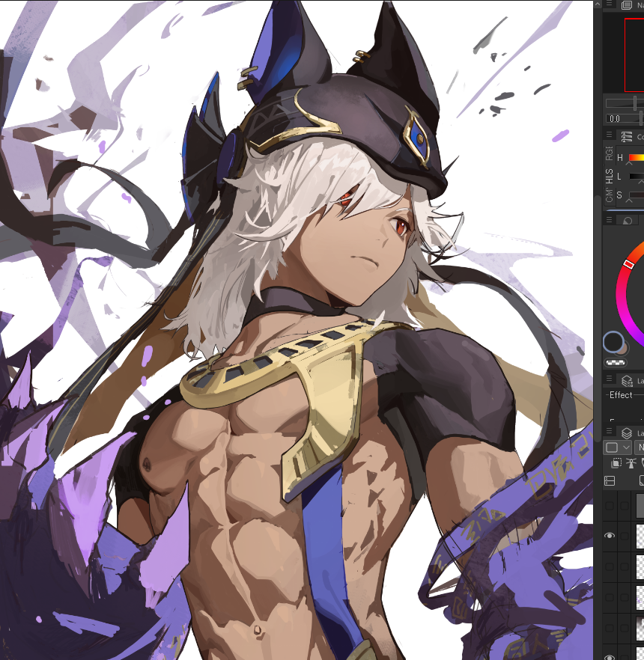The width and height of the screenshot is (644, 660).
Task: Toggle Clip to Layer Below icon
Action: 616,463
